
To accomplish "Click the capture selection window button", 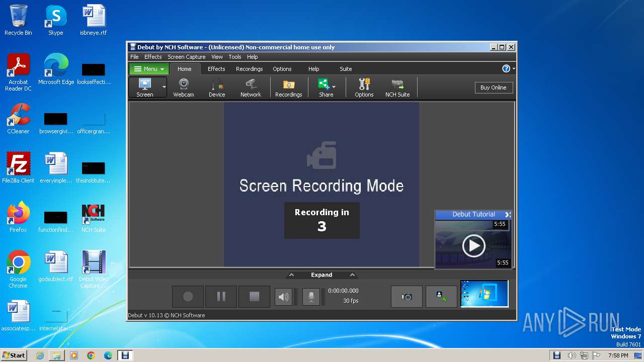I will point(441,297).
